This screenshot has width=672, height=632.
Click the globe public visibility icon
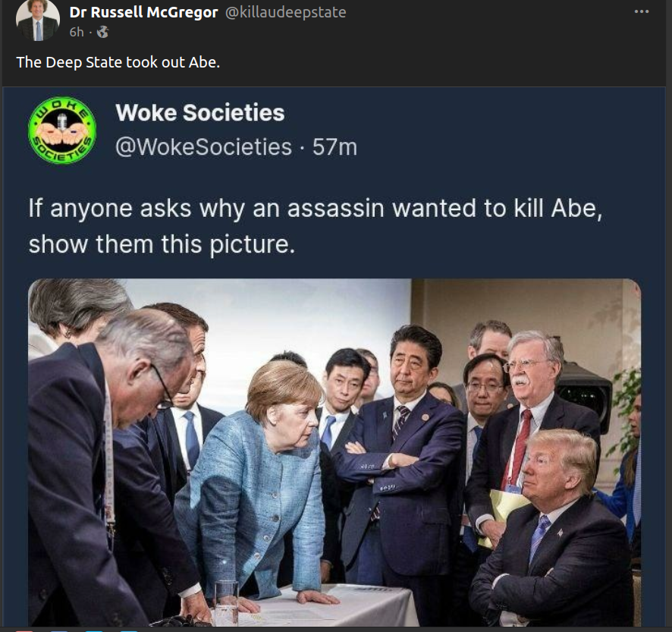[102, 32]
